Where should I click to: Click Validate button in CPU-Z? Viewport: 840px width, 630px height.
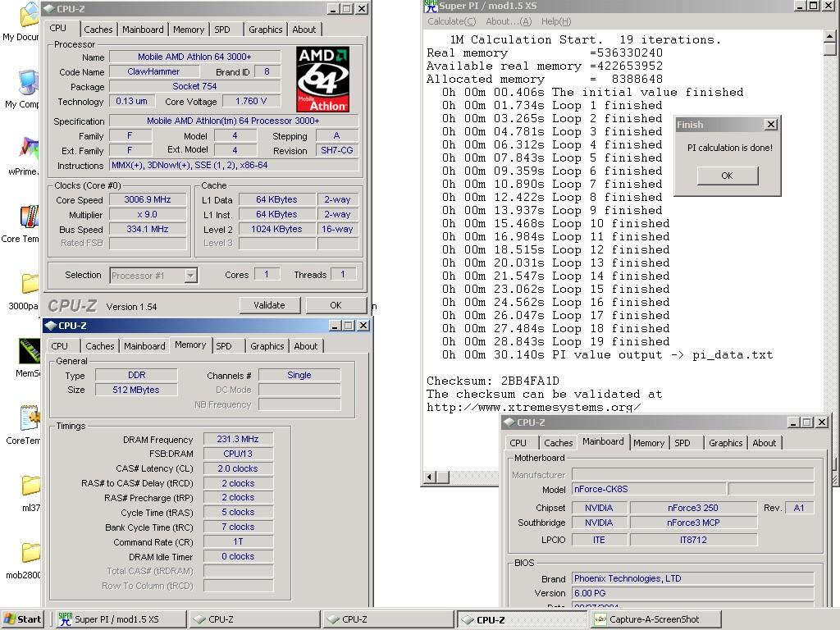tap(269, 305)
